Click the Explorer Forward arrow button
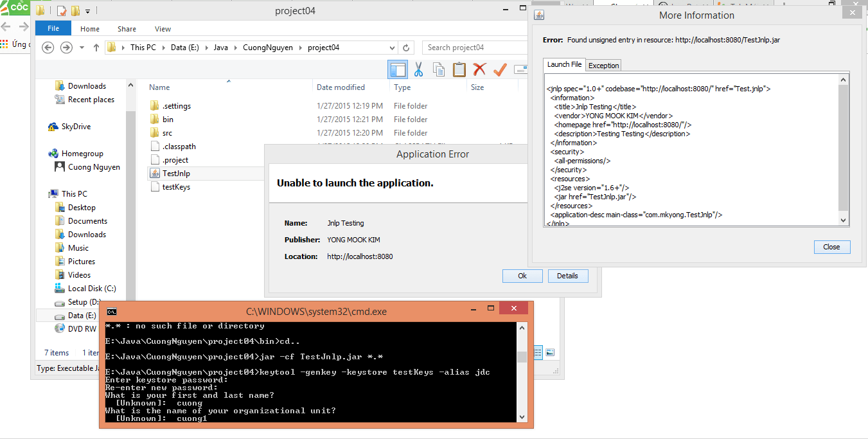This screenshot has height=439, width=868. tap(66, 48)
